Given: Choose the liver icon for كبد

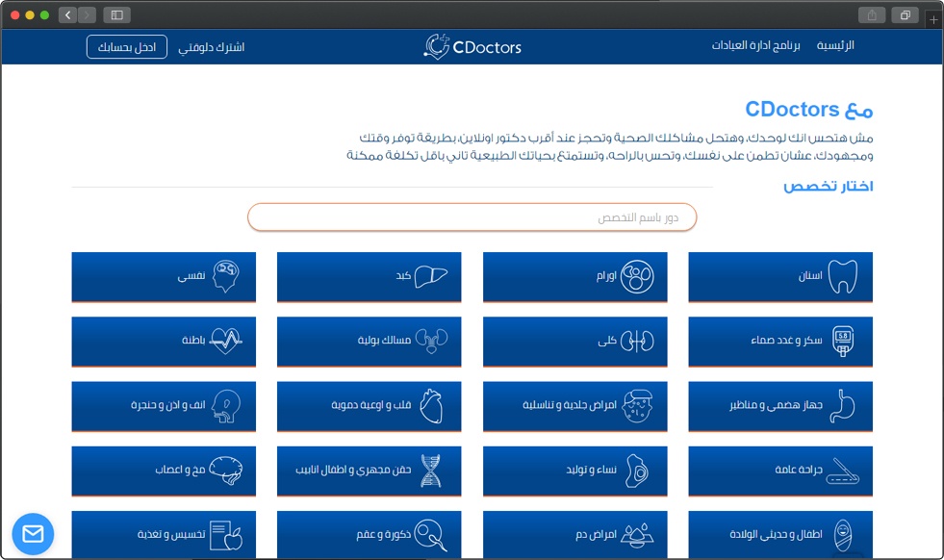Looking at the screenshot, I should [x=432, y=276].
